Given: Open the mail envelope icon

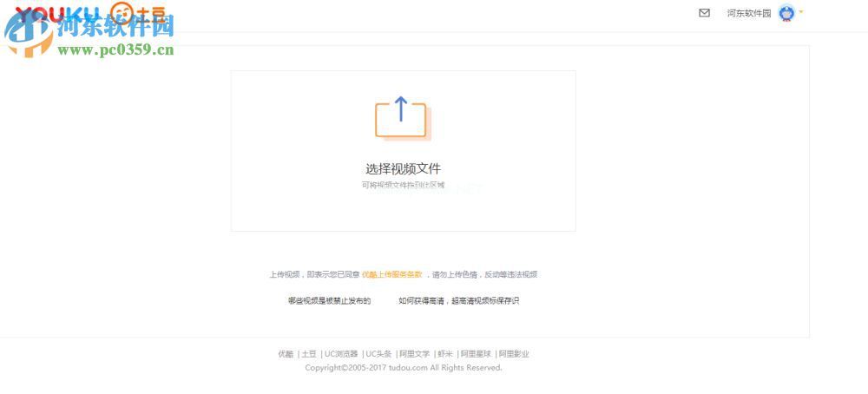Looking at the screenshot, I should click(x=704, y=13).
